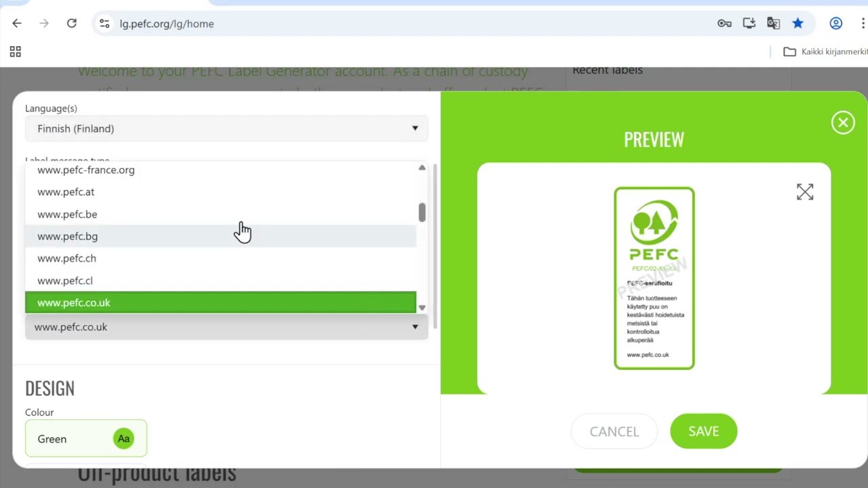
Task: Toggle the bookmark star
Action: coord(797,24)
